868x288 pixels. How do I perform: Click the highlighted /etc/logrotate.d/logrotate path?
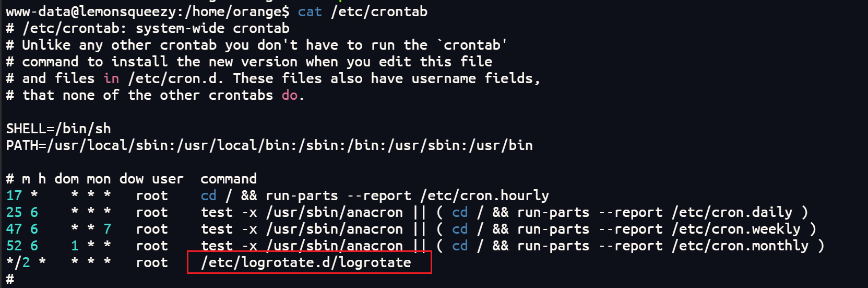coord(306,262)
